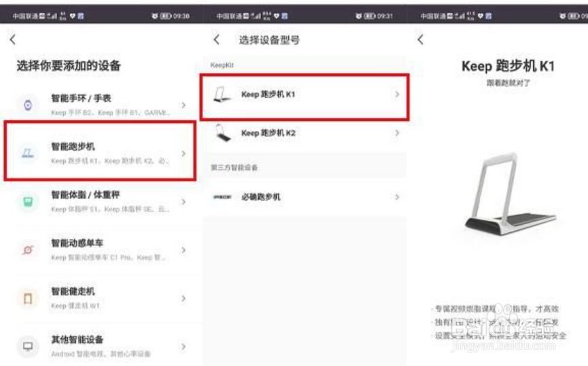
Task: Open chevron for 智能手环 / 手表 row
Action: pos(184,105)
